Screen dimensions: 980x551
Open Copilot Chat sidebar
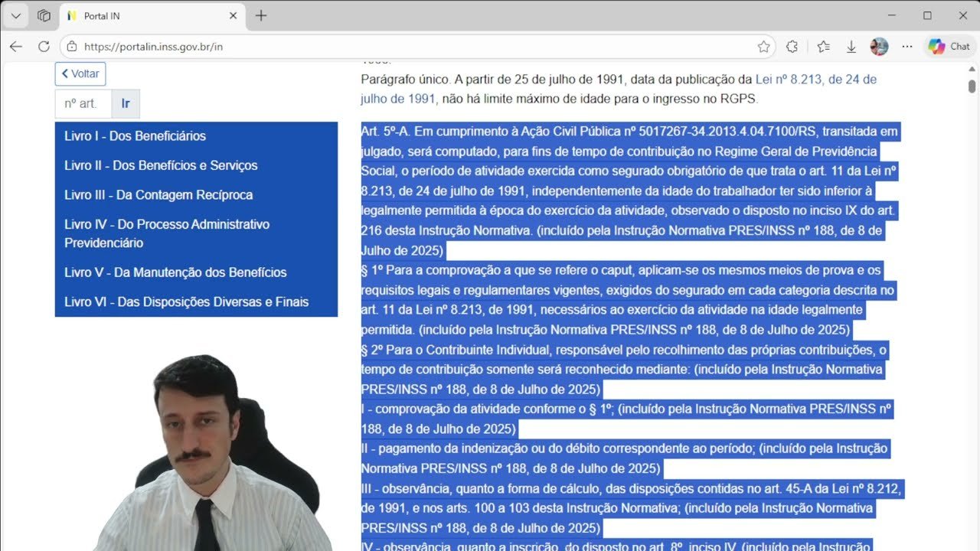click(949, 47)
